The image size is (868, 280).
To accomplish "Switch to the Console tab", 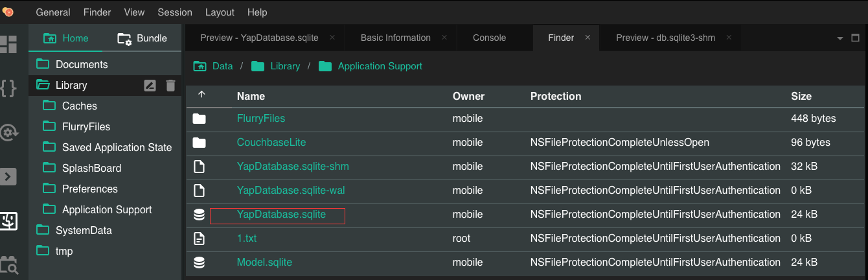I will click(x=489, y=38).
